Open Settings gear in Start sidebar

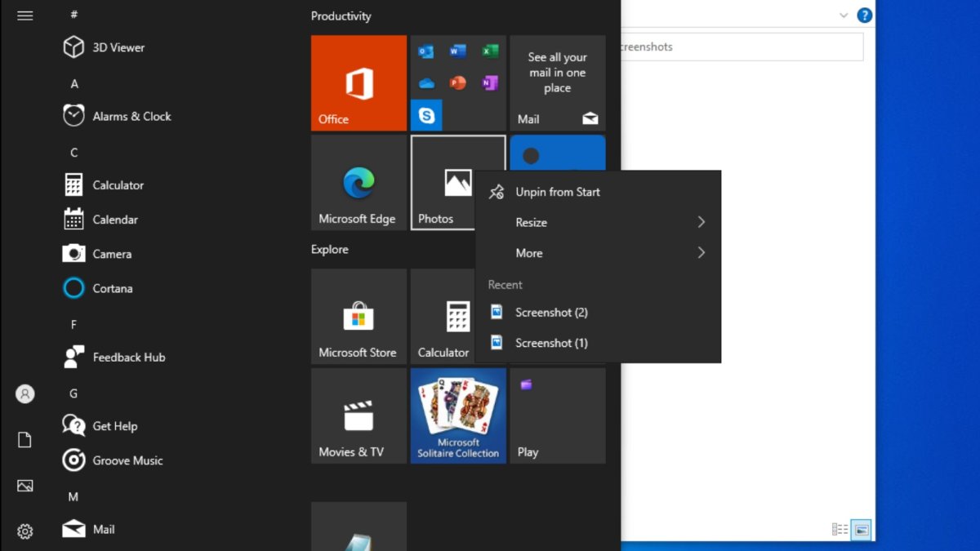(25, 531)
